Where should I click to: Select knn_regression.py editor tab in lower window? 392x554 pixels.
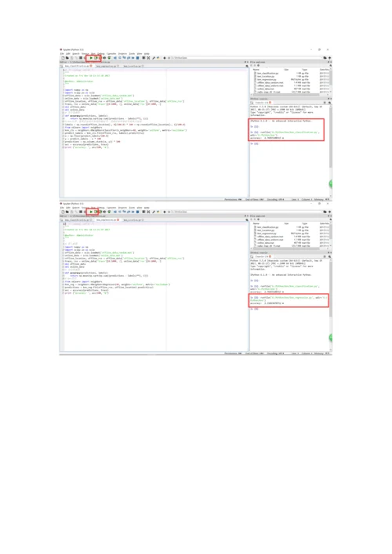(107, 219)
